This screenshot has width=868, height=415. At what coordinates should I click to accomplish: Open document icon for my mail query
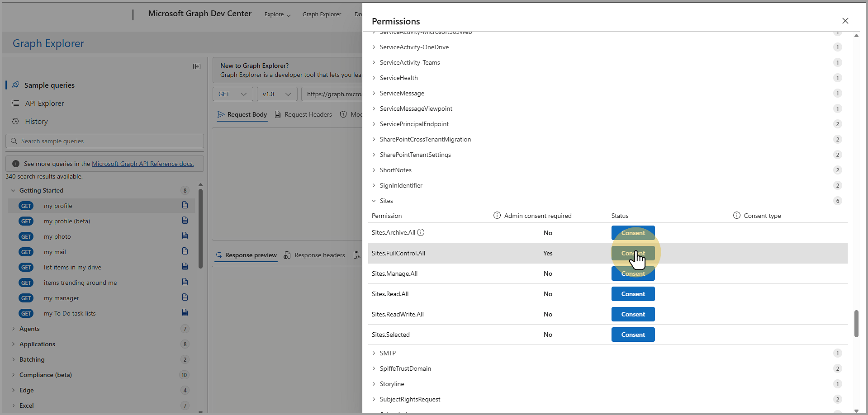(185, 251)
